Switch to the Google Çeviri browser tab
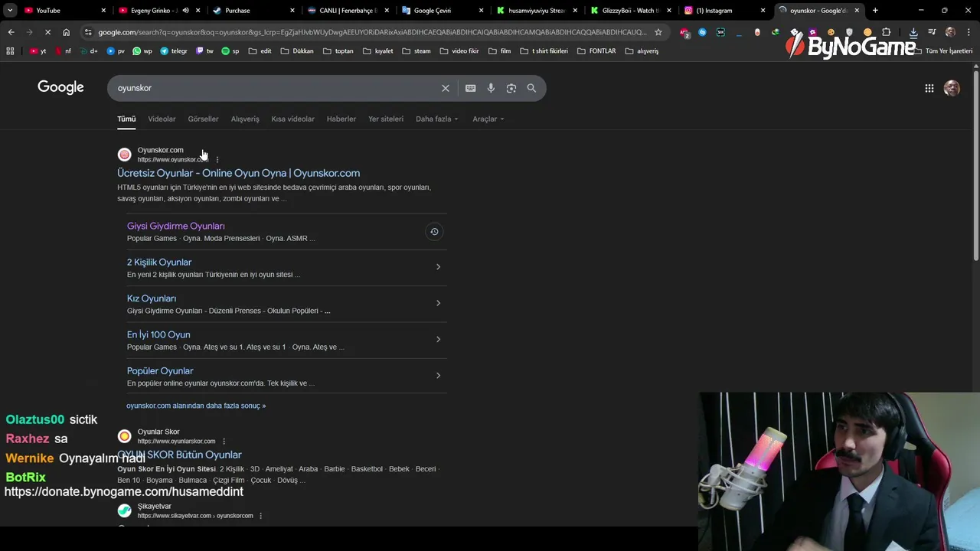Screen dimensions: 980x551 (x=443, y=11)
